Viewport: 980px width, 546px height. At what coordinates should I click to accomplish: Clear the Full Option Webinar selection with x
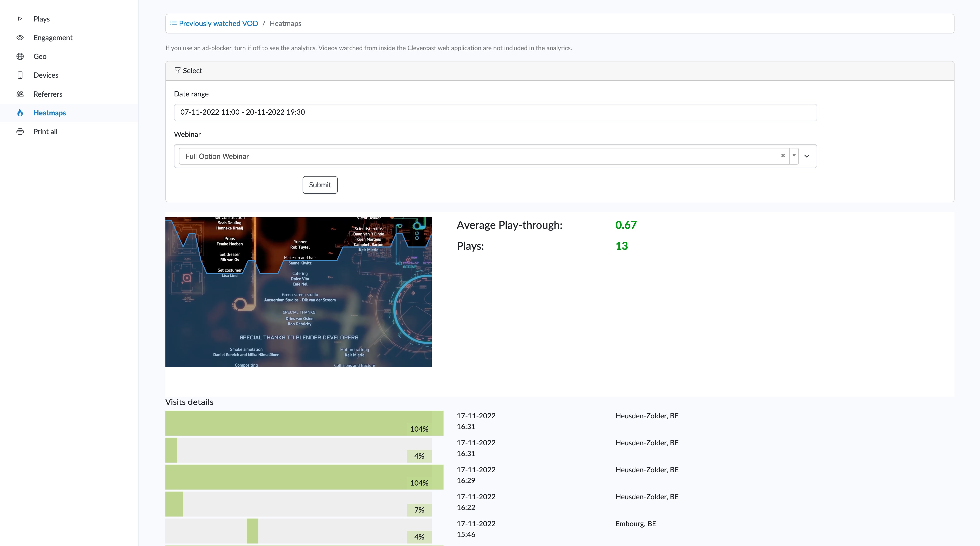[x=783, y=156]
